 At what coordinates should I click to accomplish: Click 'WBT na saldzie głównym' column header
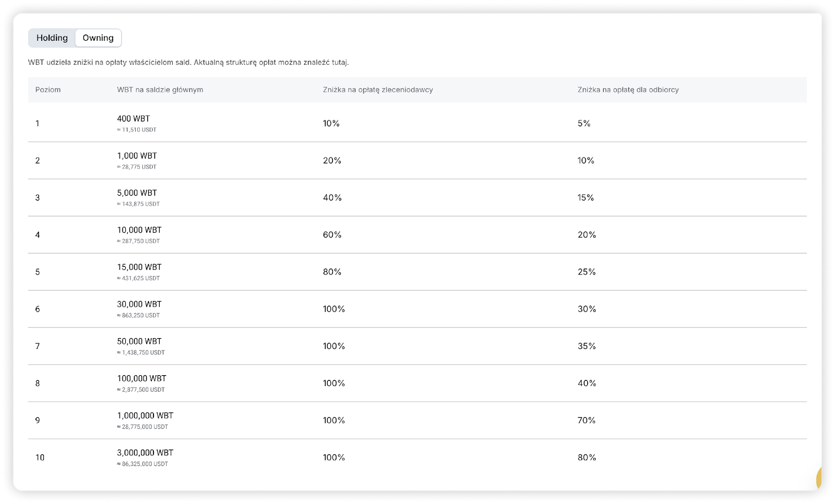click(x=160, y=90)
